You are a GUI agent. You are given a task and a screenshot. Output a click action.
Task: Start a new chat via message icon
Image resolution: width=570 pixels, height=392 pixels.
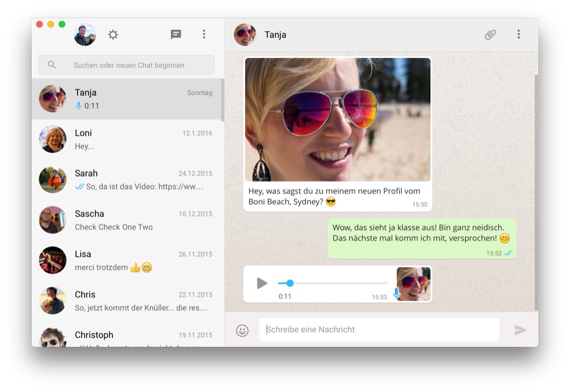[x=176, y=35]
